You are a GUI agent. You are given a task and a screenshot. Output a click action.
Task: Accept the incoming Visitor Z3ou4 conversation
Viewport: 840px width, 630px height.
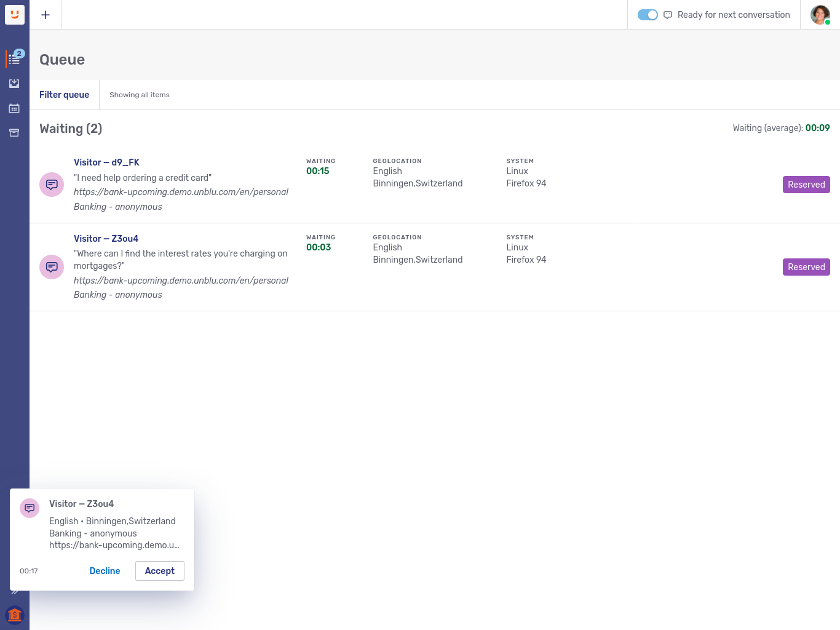pyautogui.click(x=159, y=571)
